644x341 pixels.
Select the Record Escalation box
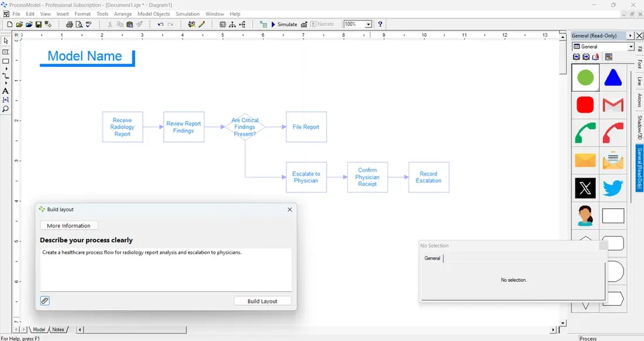[429, 177]
